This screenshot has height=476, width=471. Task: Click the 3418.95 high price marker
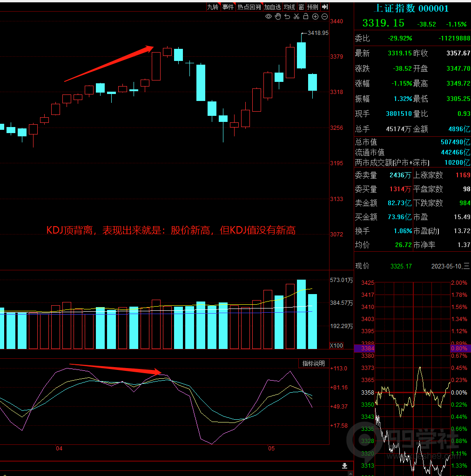[x=318, y=33]
